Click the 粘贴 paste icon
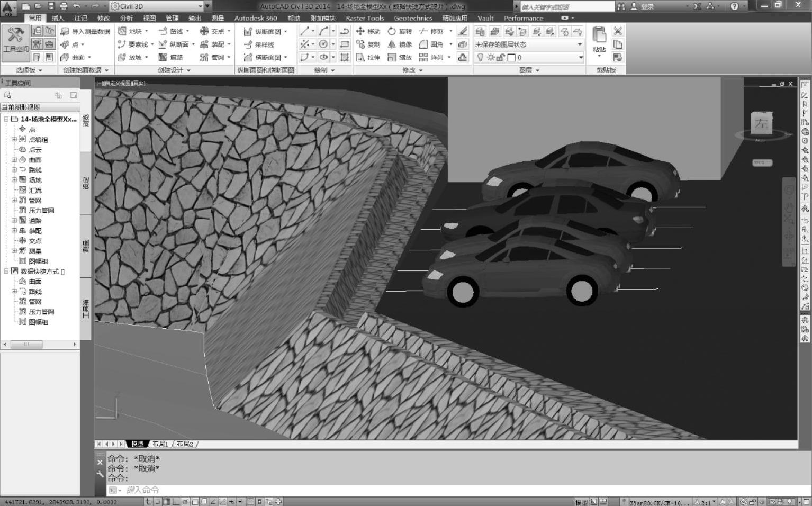The image size is (812, 506). point(599,35)
